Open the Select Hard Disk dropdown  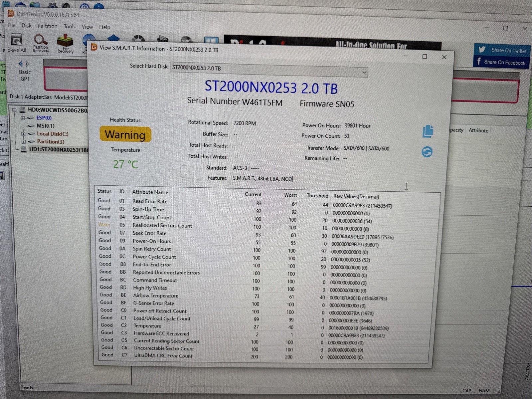(269, 70)
